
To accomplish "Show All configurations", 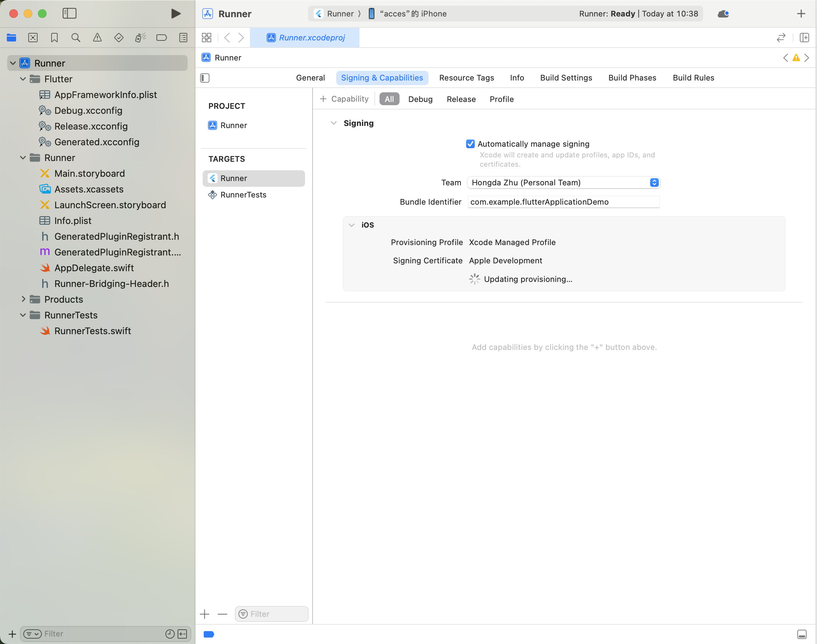I will (x=389, y=99).
